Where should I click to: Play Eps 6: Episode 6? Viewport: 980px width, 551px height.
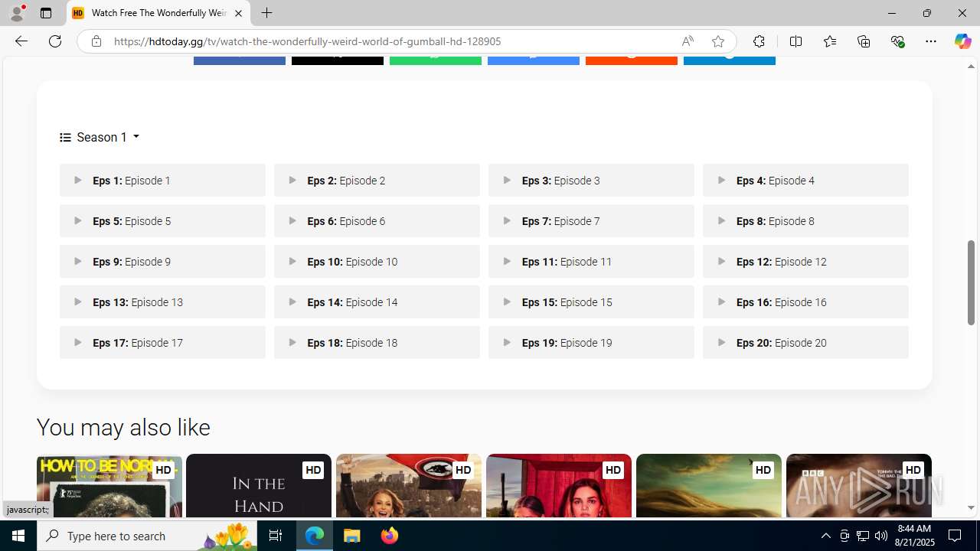tap(377, 221)
